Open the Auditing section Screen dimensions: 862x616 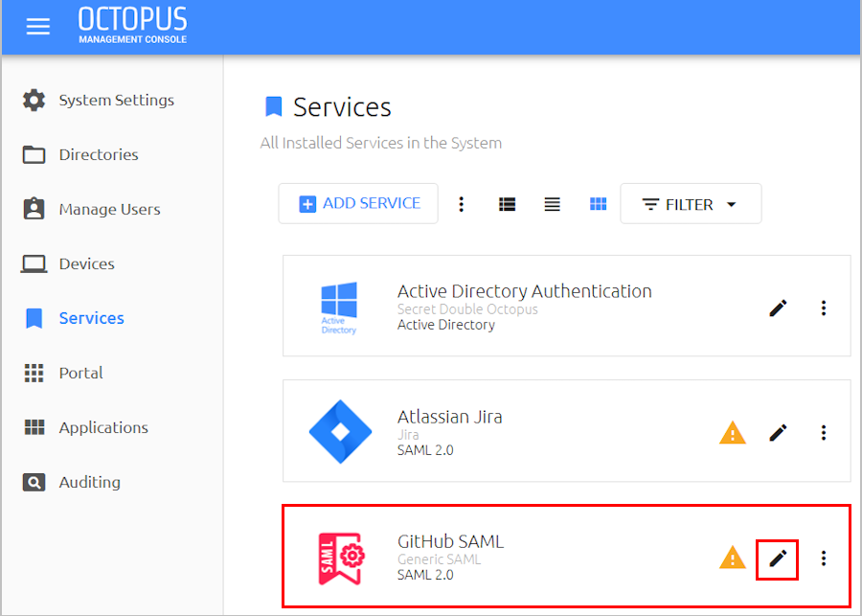pos(90,482)
